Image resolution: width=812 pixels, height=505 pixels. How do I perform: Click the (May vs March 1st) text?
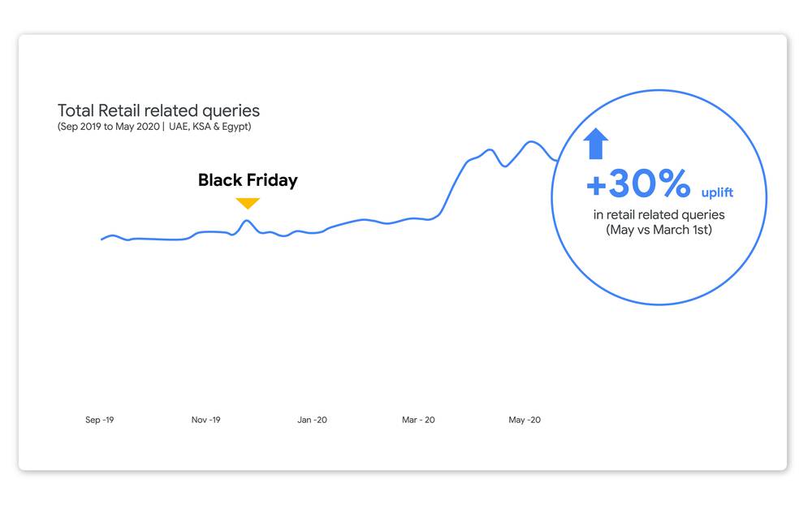[x=659, y=230]
